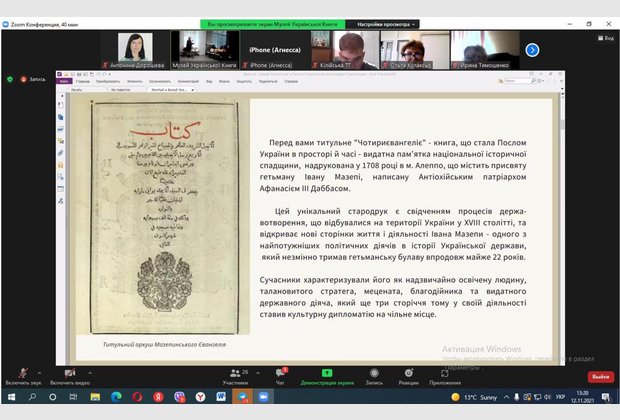Click the camera icon to start video
The width and height of the screenshot is (620, 420).
[68, 372]
